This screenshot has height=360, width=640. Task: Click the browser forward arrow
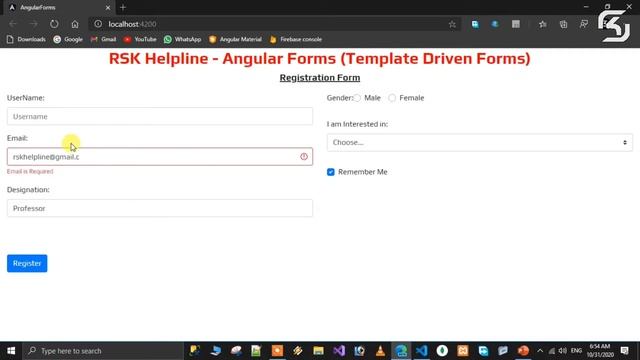pyautogui.click(x=33, y=24)
